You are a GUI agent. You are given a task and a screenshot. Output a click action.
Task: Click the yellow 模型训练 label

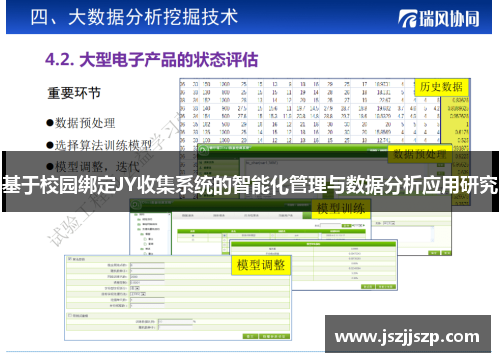pyautogui.click(x=341, y=209)
